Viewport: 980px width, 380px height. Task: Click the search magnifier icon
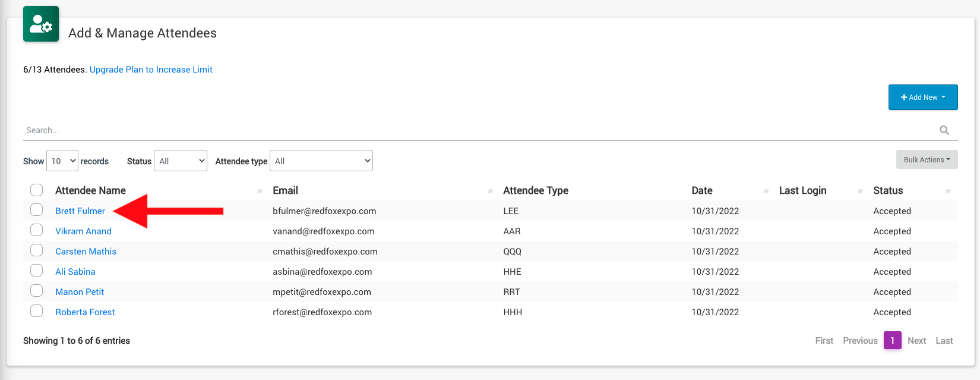[x=944, y=130]
